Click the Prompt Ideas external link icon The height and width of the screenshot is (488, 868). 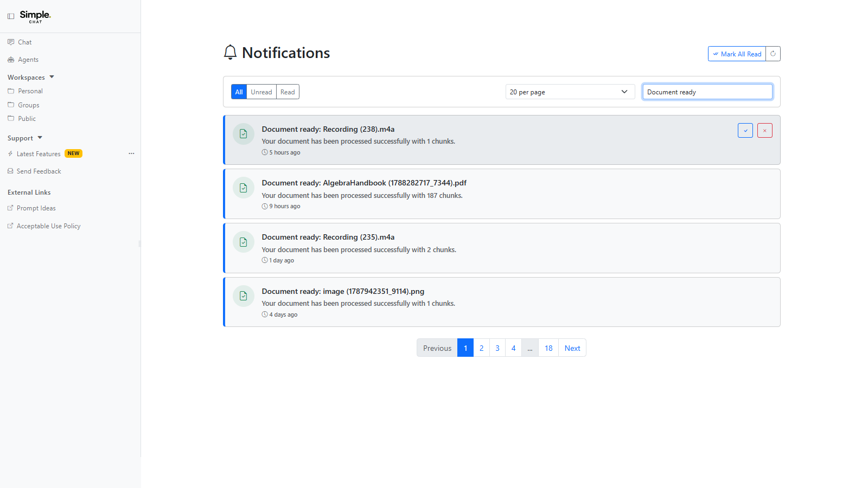(x=10, y=208)
